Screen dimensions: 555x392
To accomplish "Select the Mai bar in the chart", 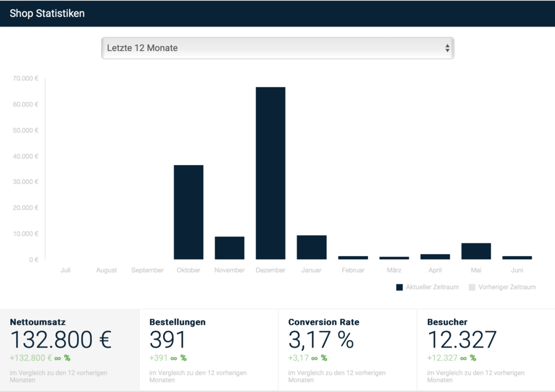I will click(476, 251).
